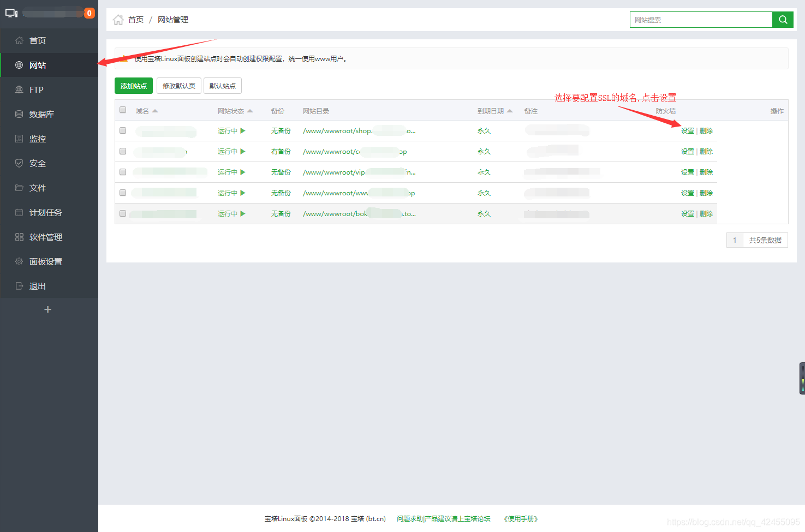
Task: Click 设置 for the vip site row
Action: click(x=688, y=172)
